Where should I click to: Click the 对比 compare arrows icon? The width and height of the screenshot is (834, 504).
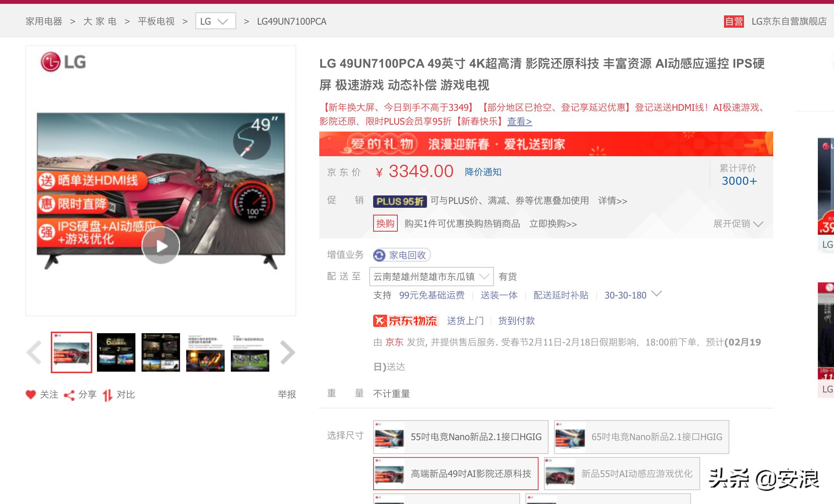tap(108, 395)
